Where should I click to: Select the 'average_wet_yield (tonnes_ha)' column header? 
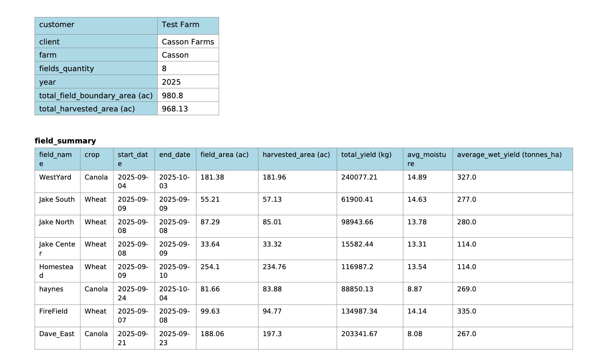pyautogui.click(x=513, y=159)
